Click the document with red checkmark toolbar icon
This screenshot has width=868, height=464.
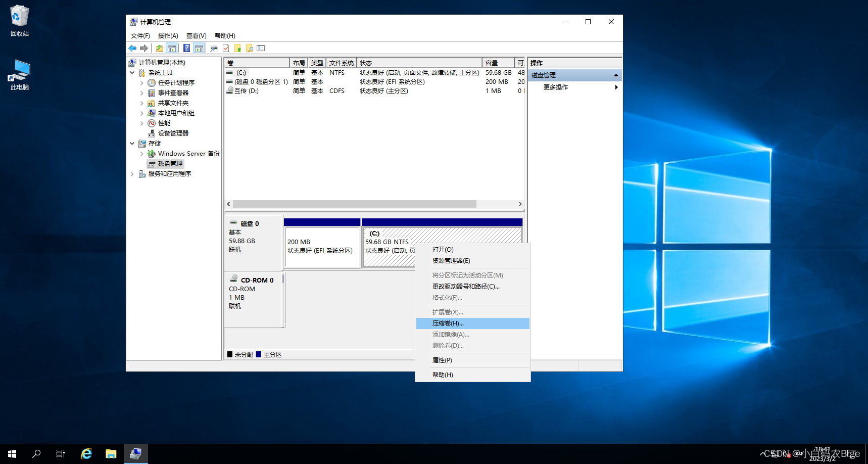pyautogui.click(x=226, y=48)
